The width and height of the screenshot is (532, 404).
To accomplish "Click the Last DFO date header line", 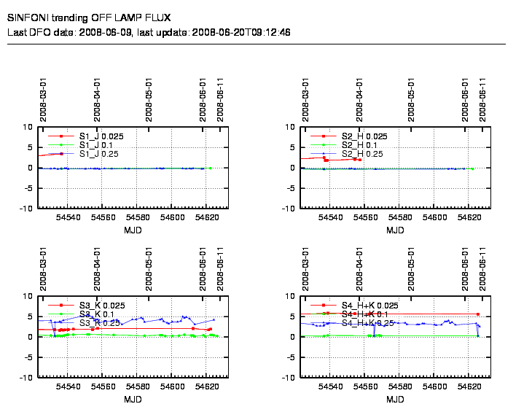I will 149,32.
